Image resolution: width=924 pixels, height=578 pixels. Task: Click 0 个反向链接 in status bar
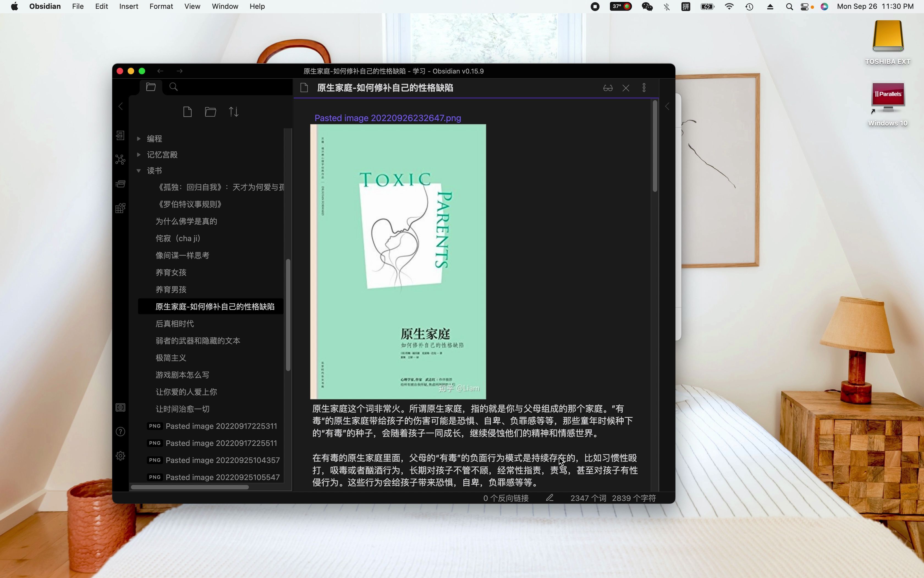pos(506,498)
